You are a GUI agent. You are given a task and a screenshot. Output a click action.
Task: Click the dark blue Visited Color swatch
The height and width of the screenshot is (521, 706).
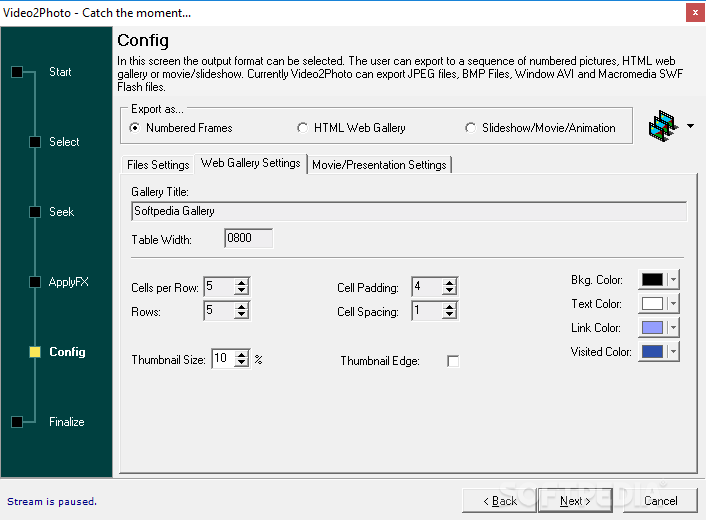click(652, 351)
